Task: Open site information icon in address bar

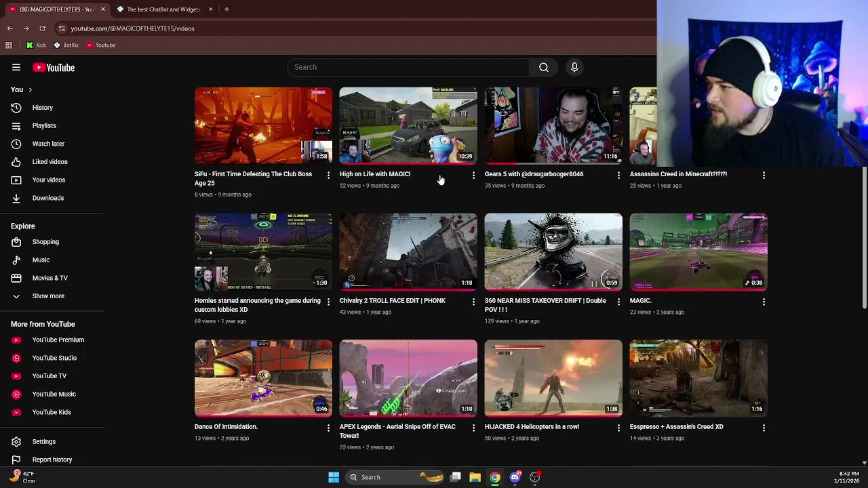Action: pyautogui.click(x=62, y=28)
